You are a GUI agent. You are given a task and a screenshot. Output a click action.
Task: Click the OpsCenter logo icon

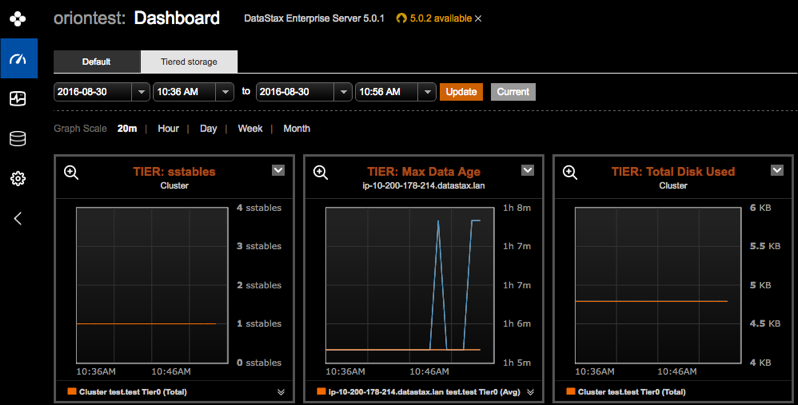point(18,19)
